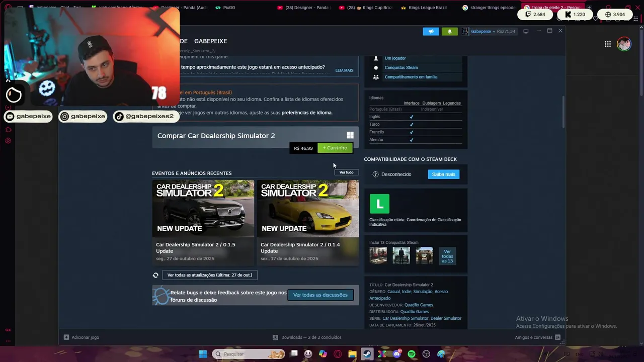Open Steam notifications bell
Image resolution: width=644 pixels, height=362 pixels.
click(450, 31)
